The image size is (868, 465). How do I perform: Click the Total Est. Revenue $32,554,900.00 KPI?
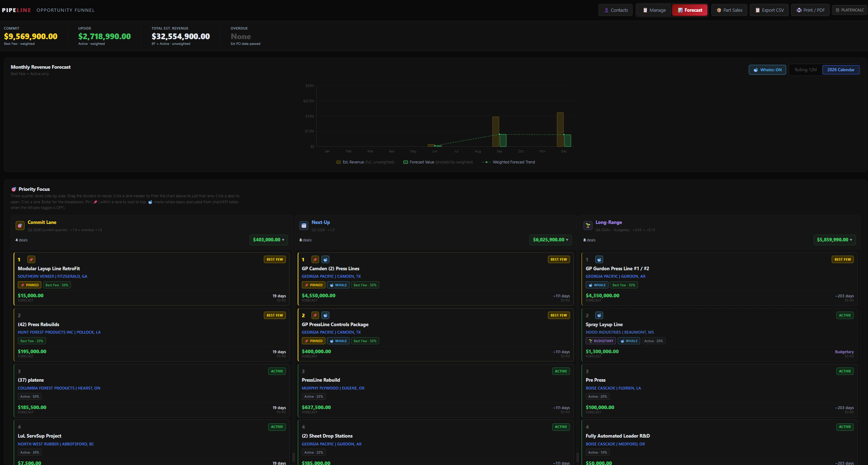pyautogui.click(x=181, y=36)
